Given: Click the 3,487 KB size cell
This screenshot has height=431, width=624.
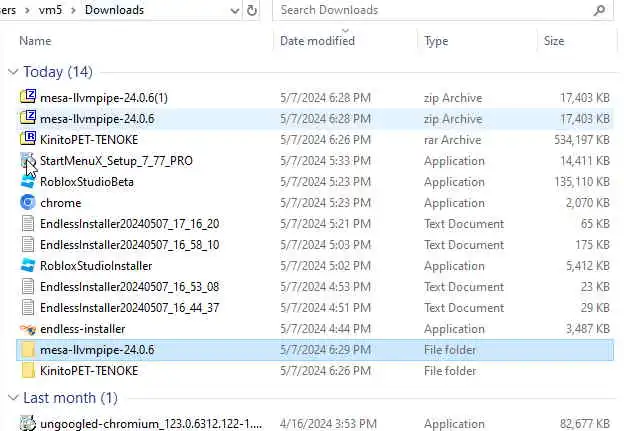Looking at the screenshot, I should click(x=588, y=329).
